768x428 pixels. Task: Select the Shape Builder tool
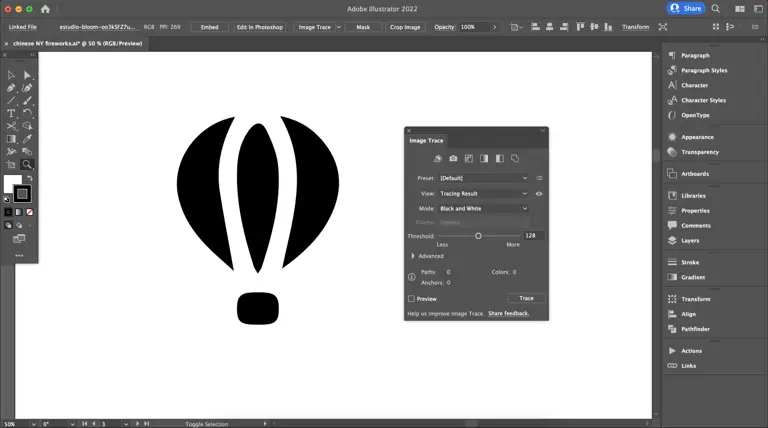pos(27,126)
